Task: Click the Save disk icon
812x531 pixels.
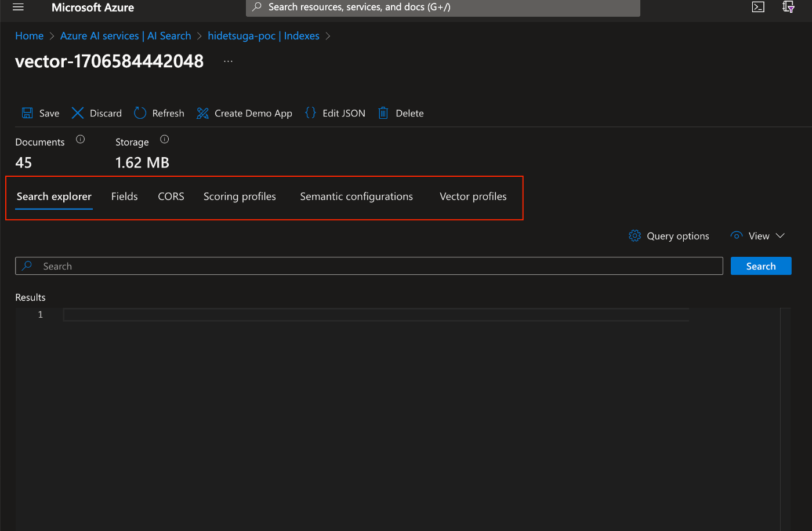Action: 27,113
